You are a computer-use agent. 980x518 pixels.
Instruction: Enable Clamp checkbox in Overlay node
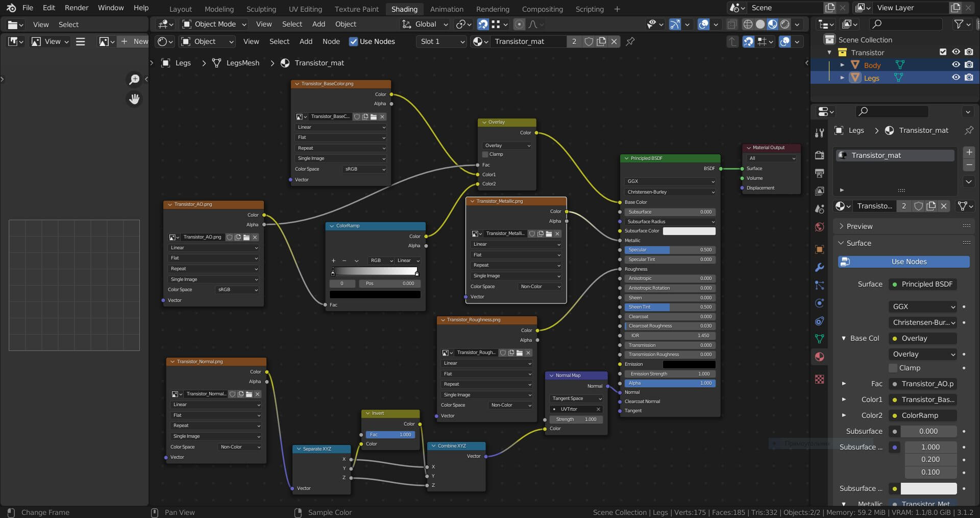click(x=485, y=154)
